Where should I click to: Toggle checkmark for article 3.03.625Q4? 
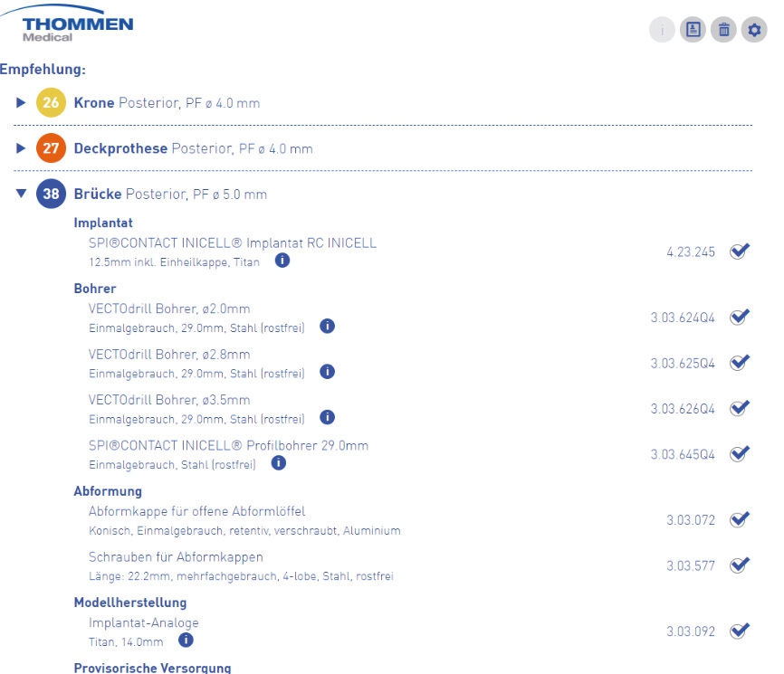click(x=740, y=362)
